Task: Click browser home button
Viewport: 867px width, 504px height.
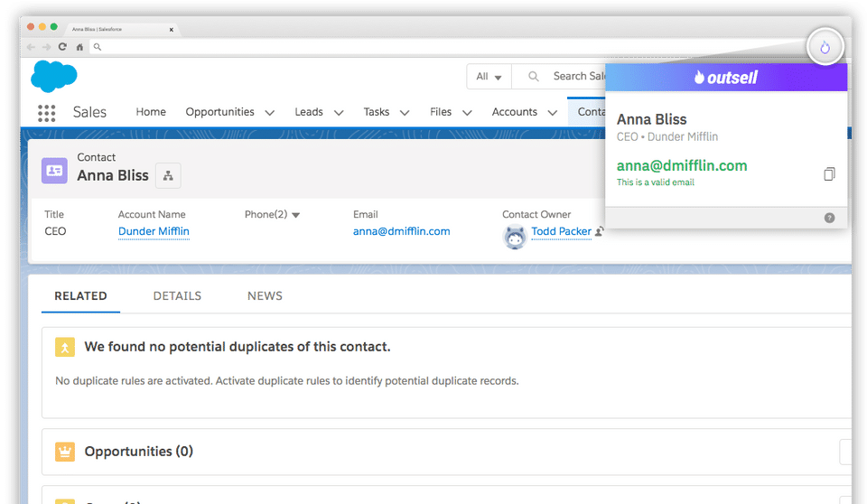Action: coord(79,47)
